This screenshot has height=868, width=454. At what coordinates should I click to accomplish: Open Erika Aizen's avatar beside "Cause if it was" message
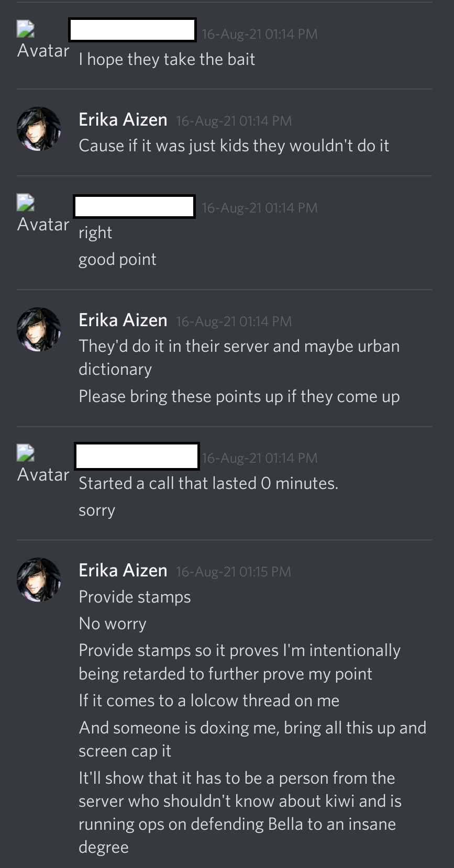[x=39, y=129]
